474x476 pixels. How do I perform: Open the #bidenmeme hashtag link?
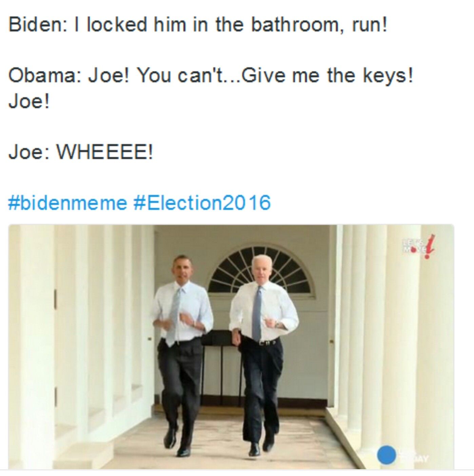coord(67,203)
